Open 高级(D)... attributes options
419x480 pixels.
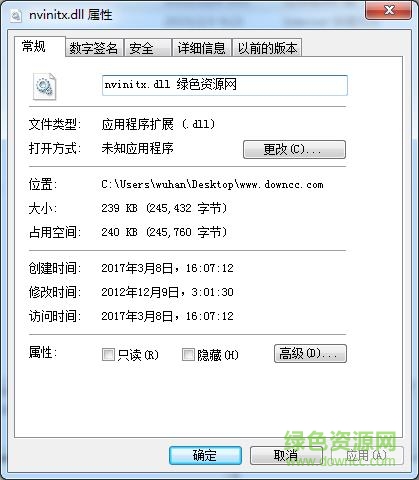tap(310, 354)
